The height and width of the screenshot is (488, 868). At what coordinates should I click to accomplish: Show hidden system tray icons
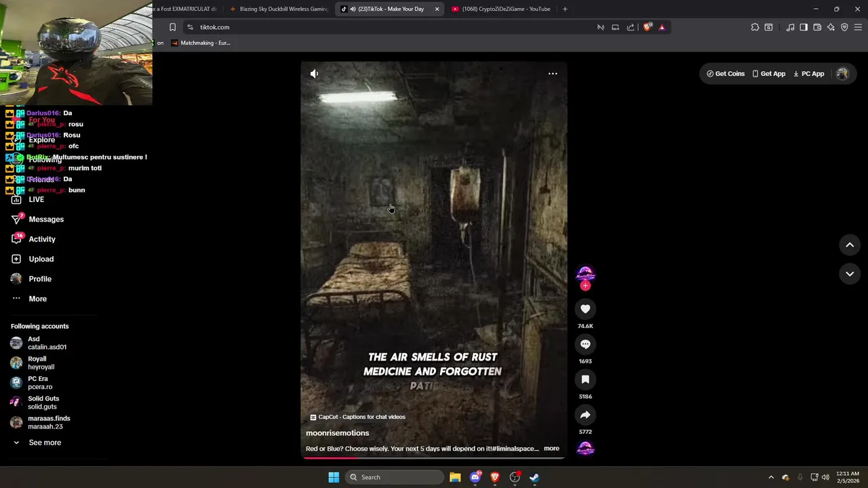pyautogui.click(x=770, y=477)
